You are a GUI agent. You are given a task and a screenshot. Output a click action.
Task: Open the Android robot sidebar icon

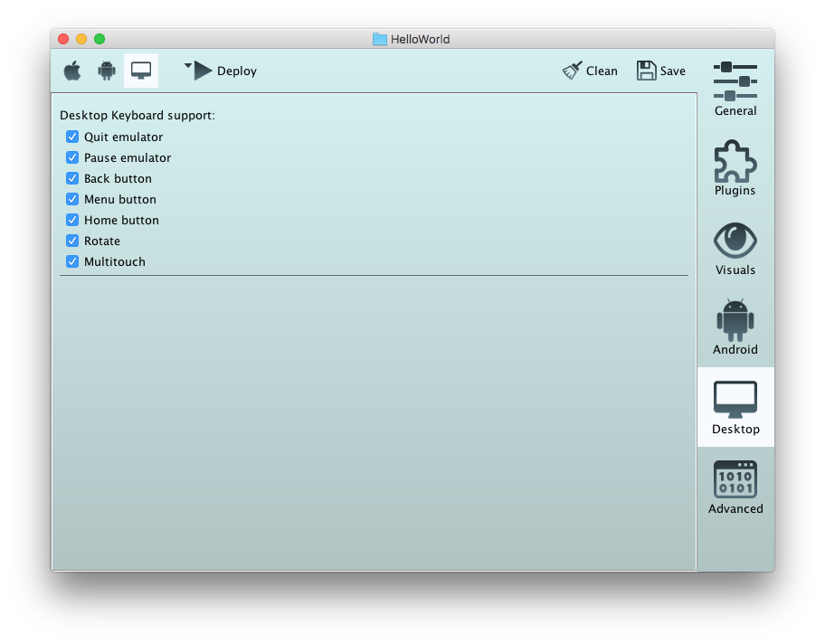(x=735, y=320)
